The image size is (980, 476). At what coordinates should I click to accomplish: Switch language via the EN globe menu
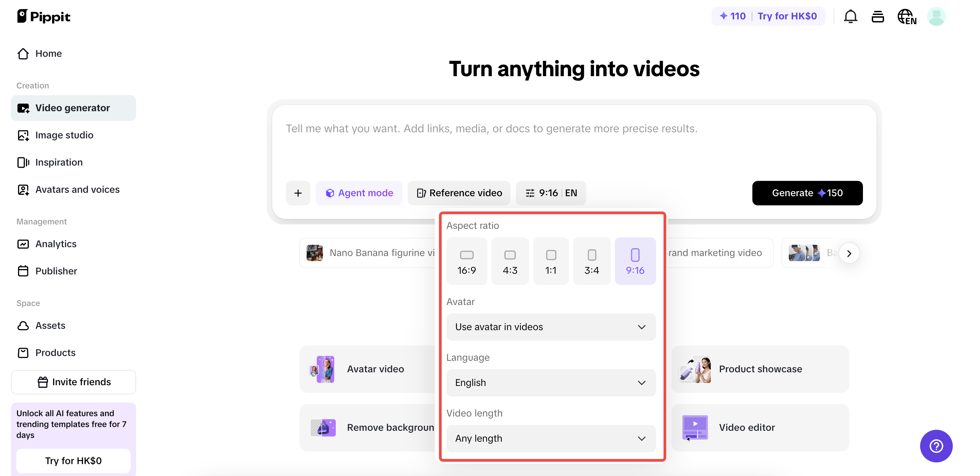coord(907,17)
